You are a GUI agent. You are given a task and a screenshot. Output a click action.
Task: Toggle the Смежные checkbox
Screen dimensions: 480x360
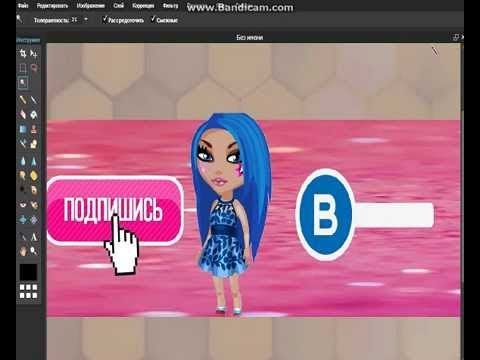point(153,20)
